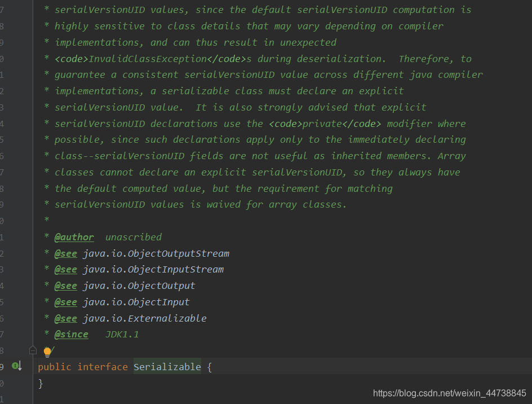Place cursor on the public keyword
This screenshot has width=532, height=404.
[54, 366]
